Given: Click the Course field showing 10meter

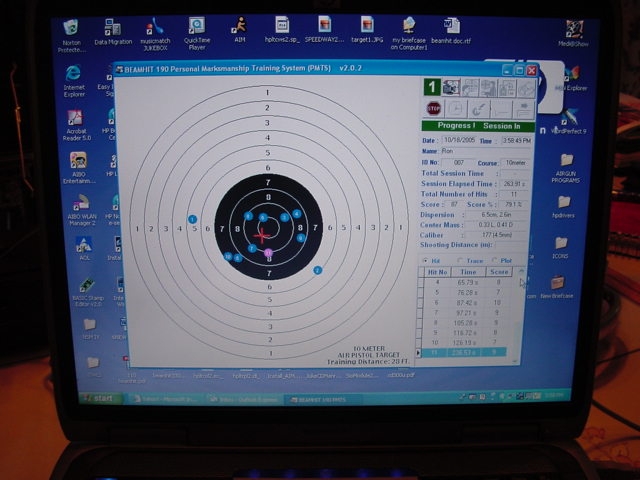Looking at the screenshot, I should (x=516, y=163).
